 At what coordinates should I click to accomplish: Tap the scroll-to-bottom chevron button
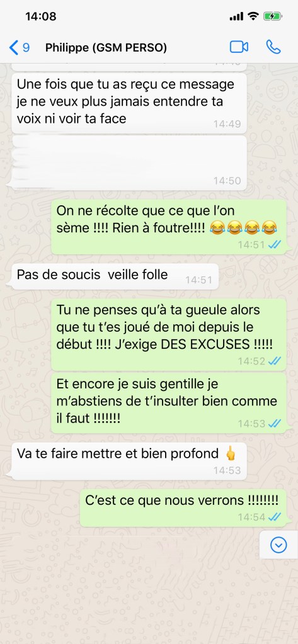(278, 545)
